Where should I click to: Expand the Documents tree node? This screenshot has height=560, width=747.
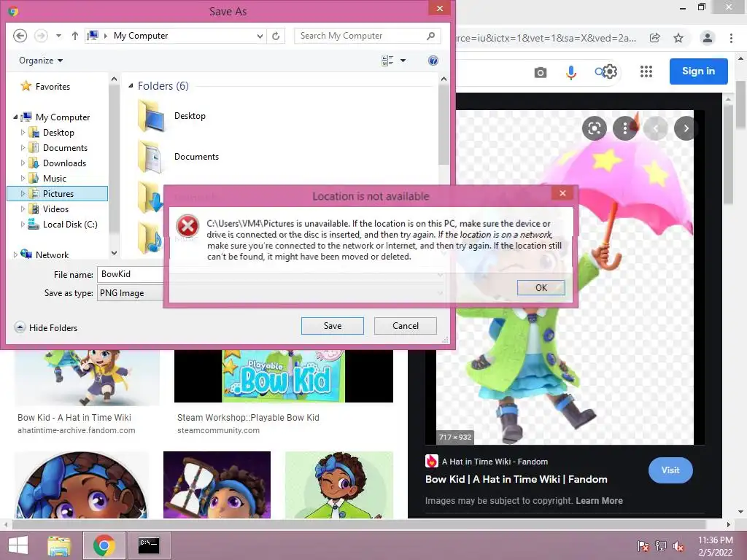(x=23, y=147)
